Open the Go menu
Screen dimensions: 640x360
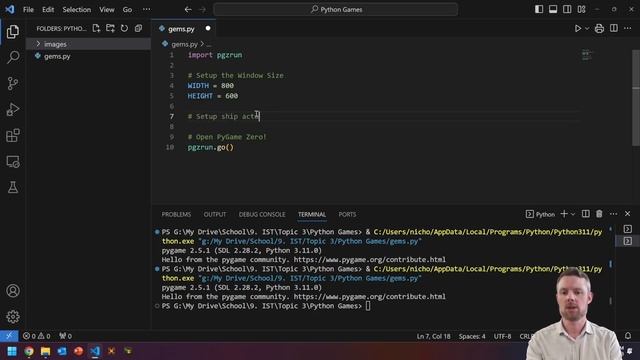(127, 9)
